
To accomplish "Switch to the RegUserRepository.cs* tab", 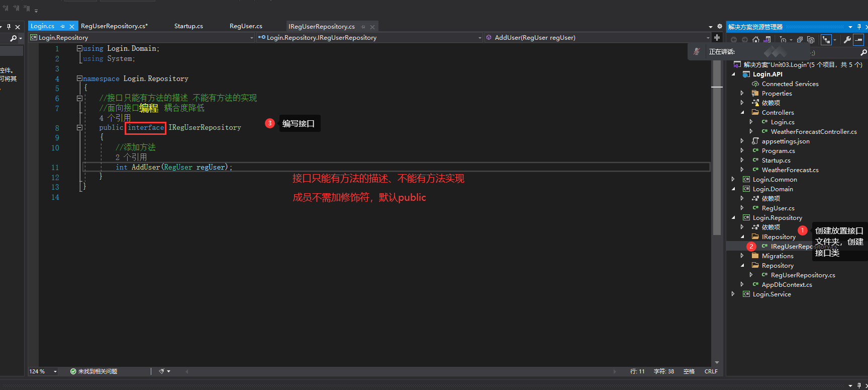I will click(114, 26).
